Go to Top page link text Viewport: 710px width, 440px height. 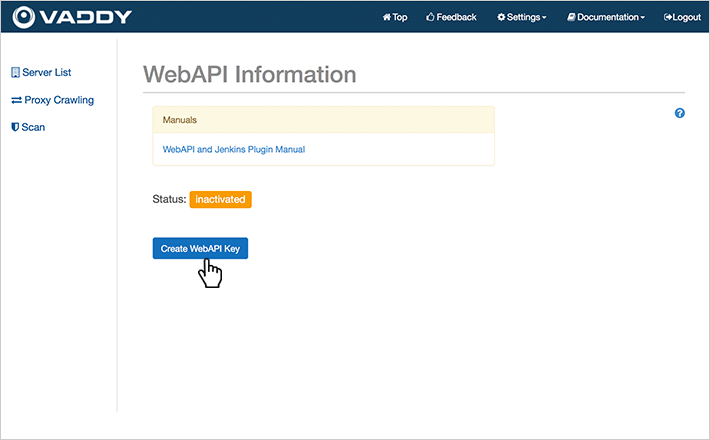(400, 17)
